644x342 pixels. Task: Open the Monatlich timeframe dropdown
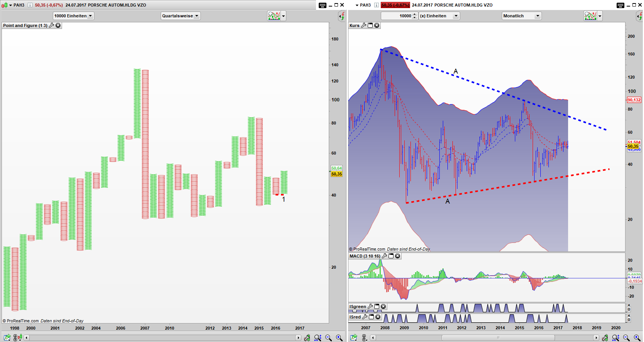[x=521, y=16]
